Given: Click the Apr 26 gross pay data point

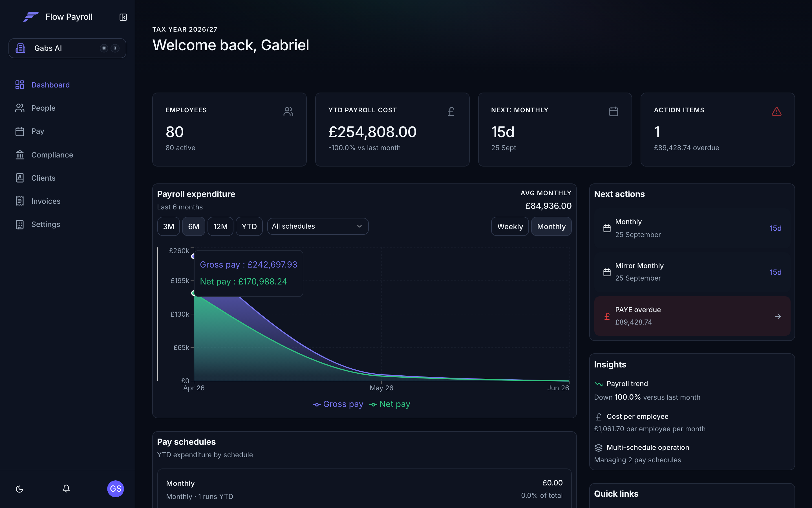Looking at the screenshot, I should pyautogui.click(x=194, y=256).
